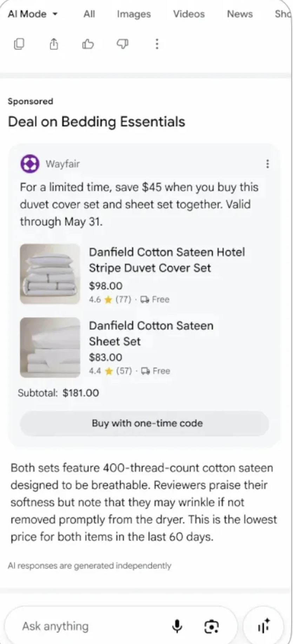
Task: Launch the Live voice mode sparkle button
Action: [263, 626]
